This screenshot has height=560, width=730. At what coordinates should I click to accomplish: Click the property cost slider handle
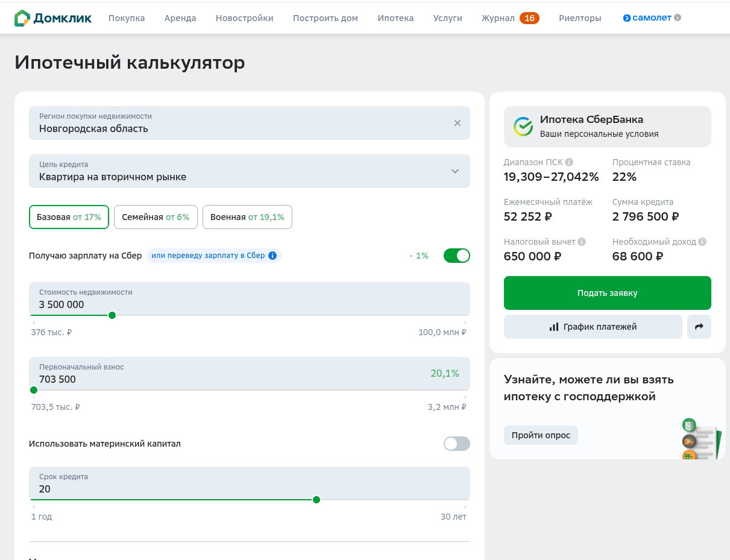pyautogui.click(x=112, y=315)
